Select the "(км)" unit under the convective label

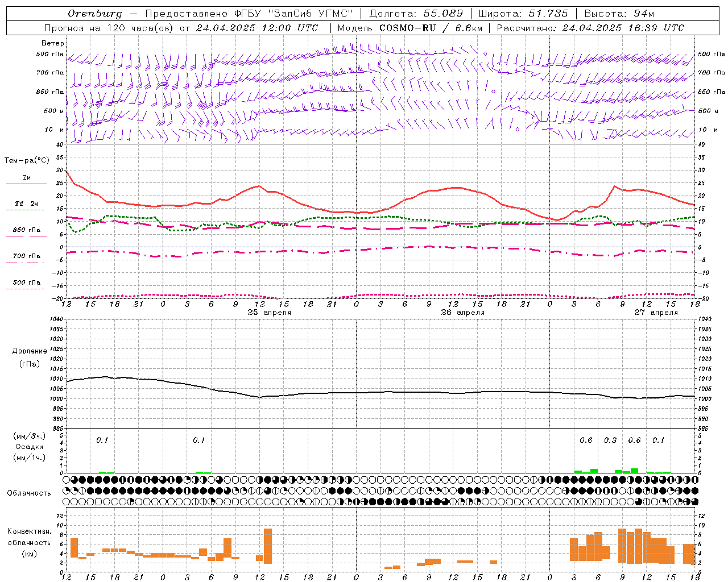[x=29, y=554]
